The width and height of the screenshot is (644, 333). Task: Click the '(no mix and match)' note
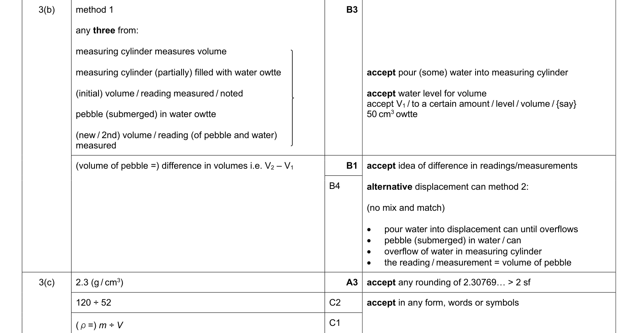406,208
